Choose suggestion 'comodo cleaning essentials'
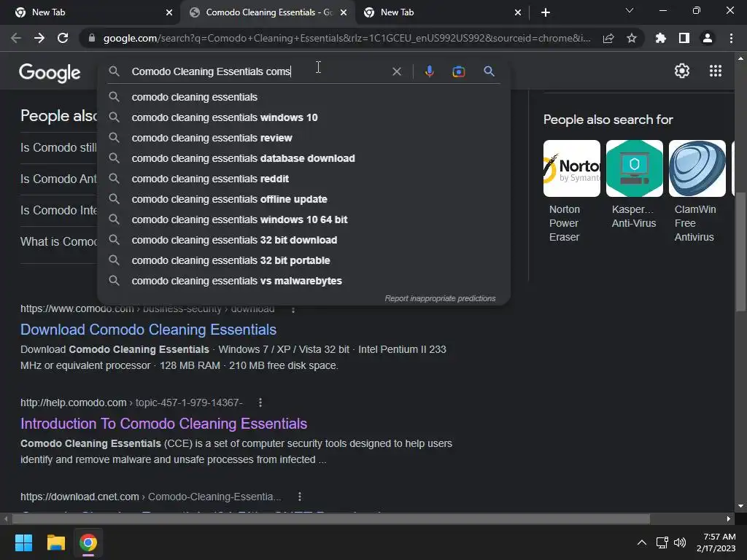This screenshot has width=747, height=560. (x=303, y=97)
